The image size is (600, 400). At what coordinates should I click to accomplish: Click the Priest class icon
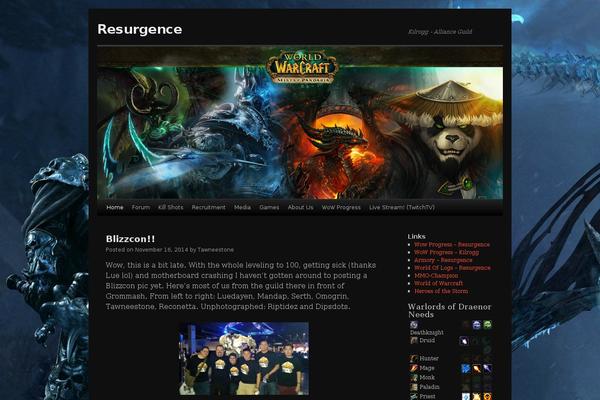pyautogui.click(x=414, y=396)
